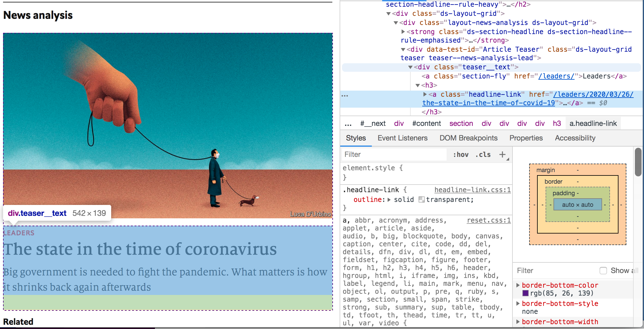
Task: Enable the Show all checkbox
Action: [x=603, y=271]
